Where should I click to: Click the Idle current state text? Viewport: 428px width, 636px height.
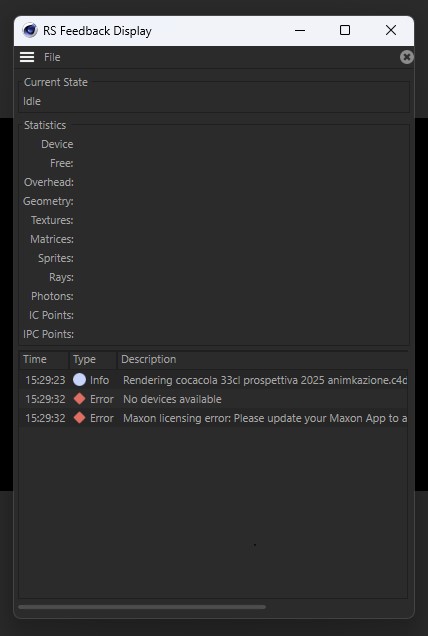32,101
